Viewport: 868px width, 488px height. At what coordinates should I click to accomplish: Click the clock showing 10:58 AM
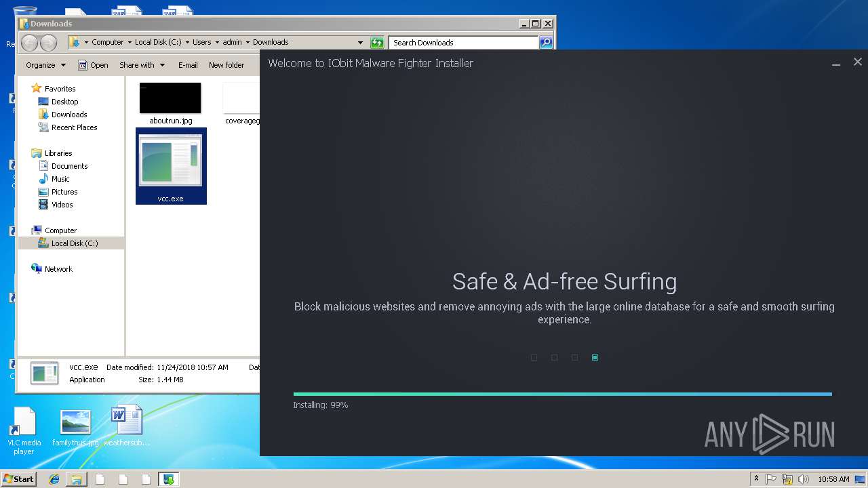point(833,479)
